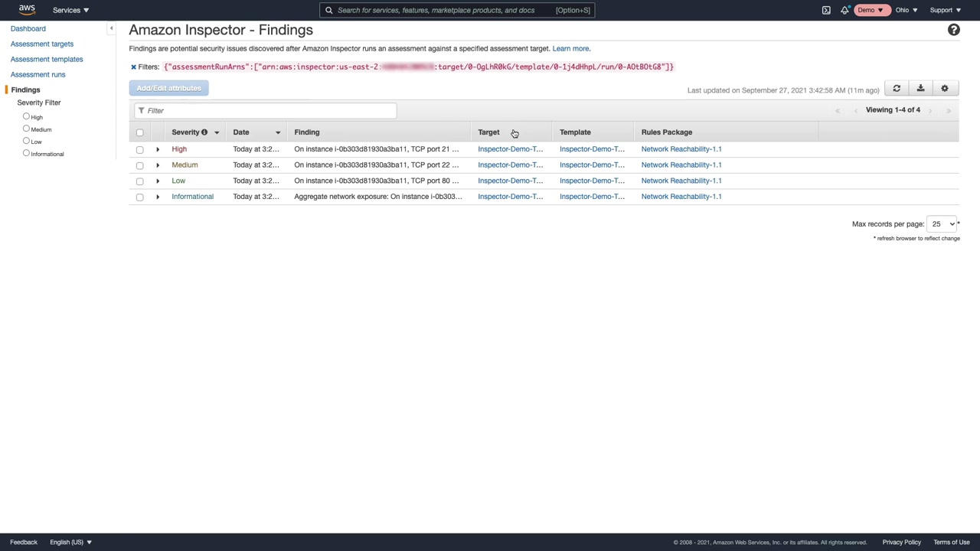Open the Feedback link in footer
Image resolution: width=980 pixels, height=551 pixels.
point(24,543)
